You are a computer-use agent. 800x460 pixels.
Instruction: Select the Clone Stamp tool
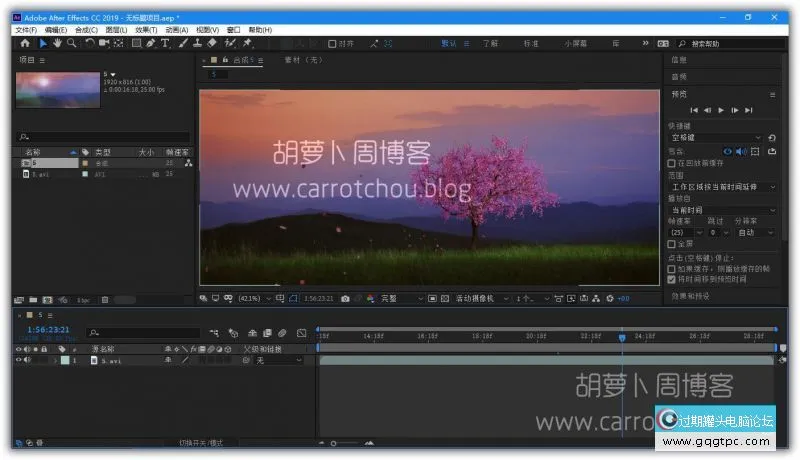197,43
